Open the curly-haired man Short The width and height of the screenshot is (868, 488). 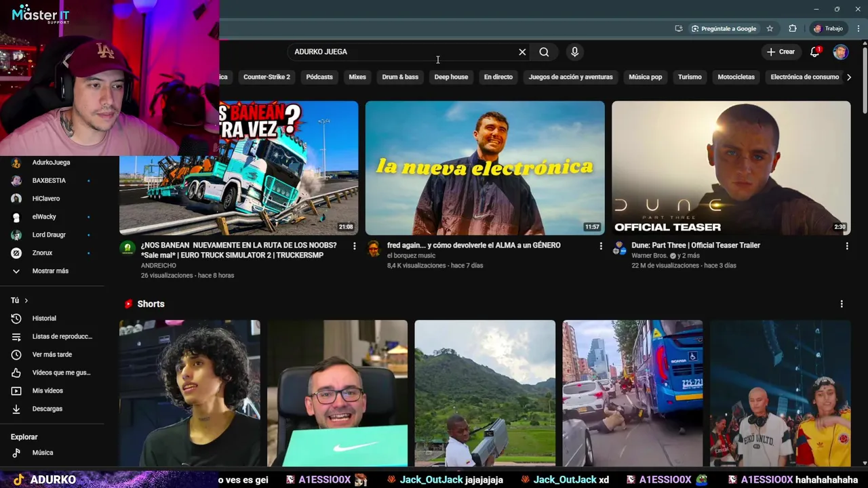pos(189,394)
